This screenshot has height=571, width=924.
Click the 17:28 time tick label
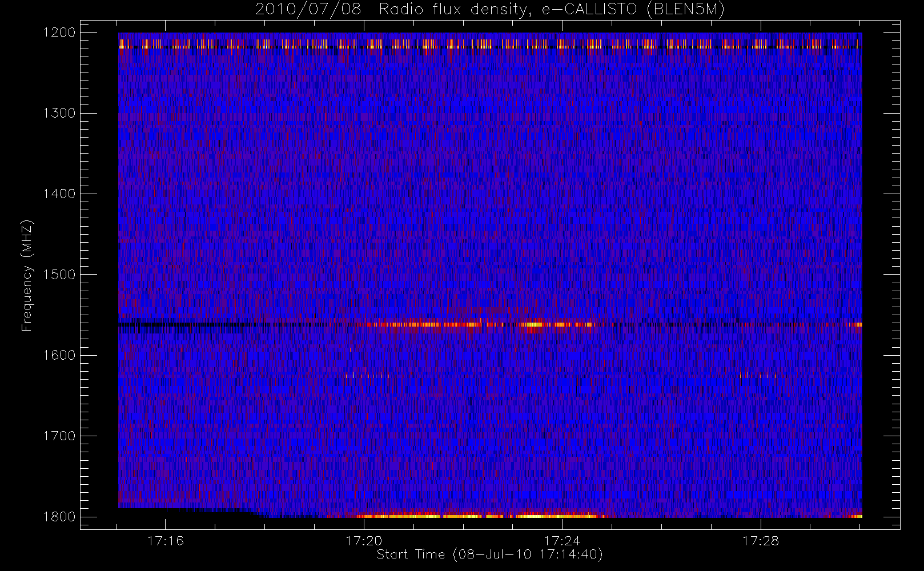(761, 541)
